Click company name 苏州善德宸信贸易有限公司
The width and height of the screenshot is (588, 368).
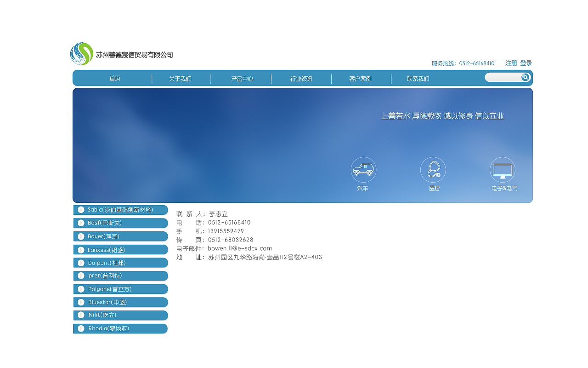[135, 55]
